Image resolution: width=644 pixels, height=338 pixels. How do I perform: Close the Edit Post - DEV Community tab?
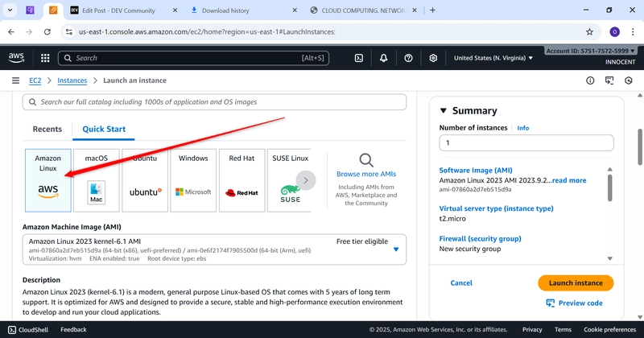click(x=175, y=10)
